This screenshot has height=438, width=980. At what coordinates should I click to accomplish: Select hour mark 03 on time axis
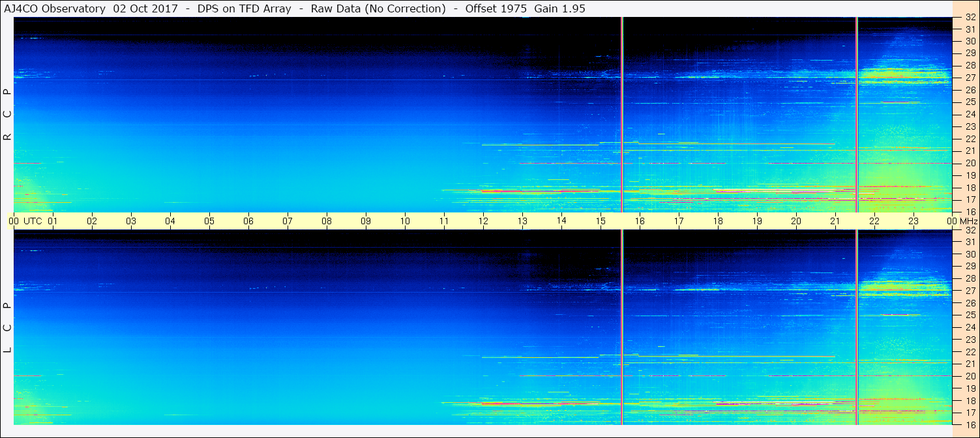pyautogui.click(x=131, y=221)
